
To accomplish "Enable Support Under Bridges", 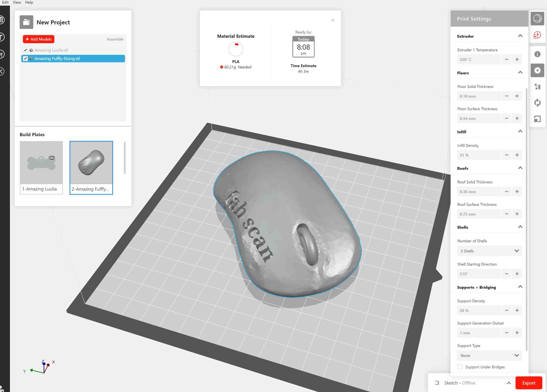I will (460, 367).
